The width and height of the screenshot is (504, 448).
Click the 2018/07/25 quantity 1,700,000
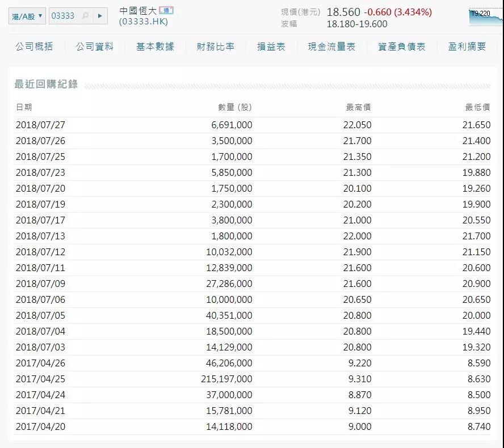(232, 157)
